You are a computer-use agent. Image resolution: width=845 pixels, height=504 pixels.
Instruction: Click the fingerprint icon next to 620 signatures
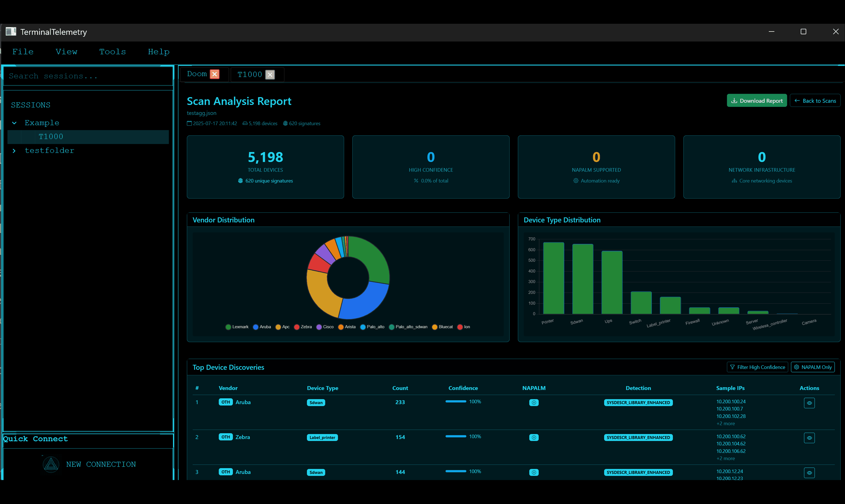pos(285,123)
